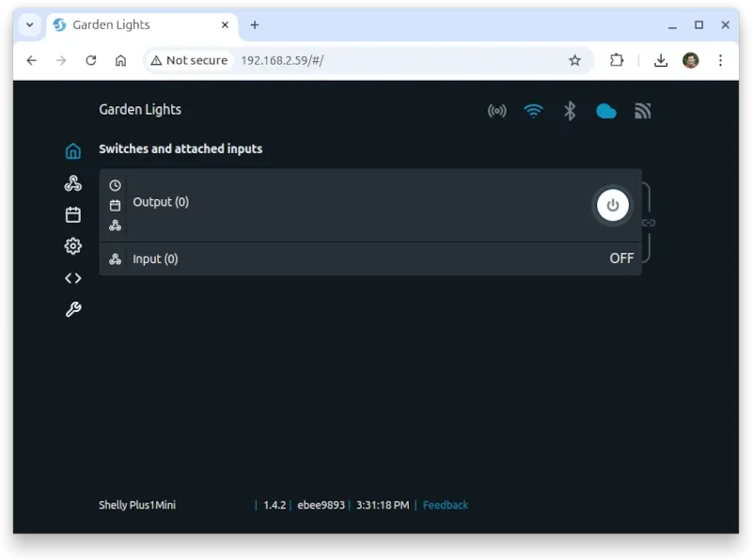Click the access point status indicator
This screenshot has width=752, height=560.
pos(496,110)
